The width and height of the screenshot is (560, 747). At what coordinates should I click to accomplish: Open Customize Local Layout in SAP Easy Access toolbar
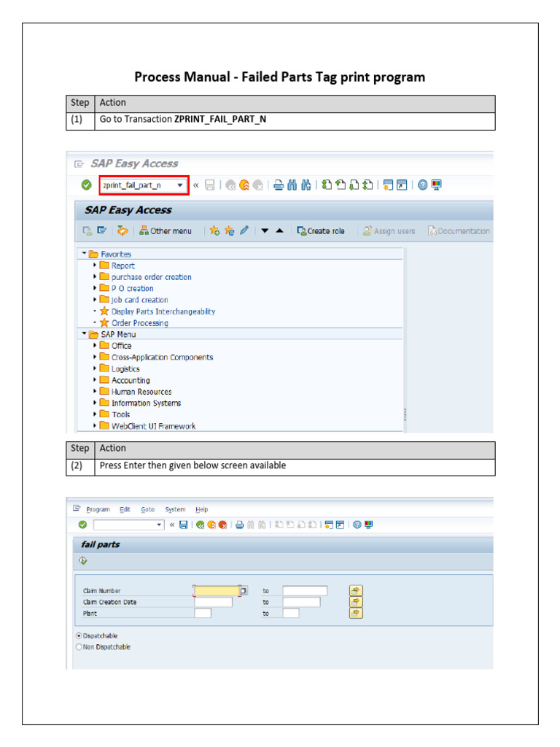pyautogui.click(x=436, y=185)
